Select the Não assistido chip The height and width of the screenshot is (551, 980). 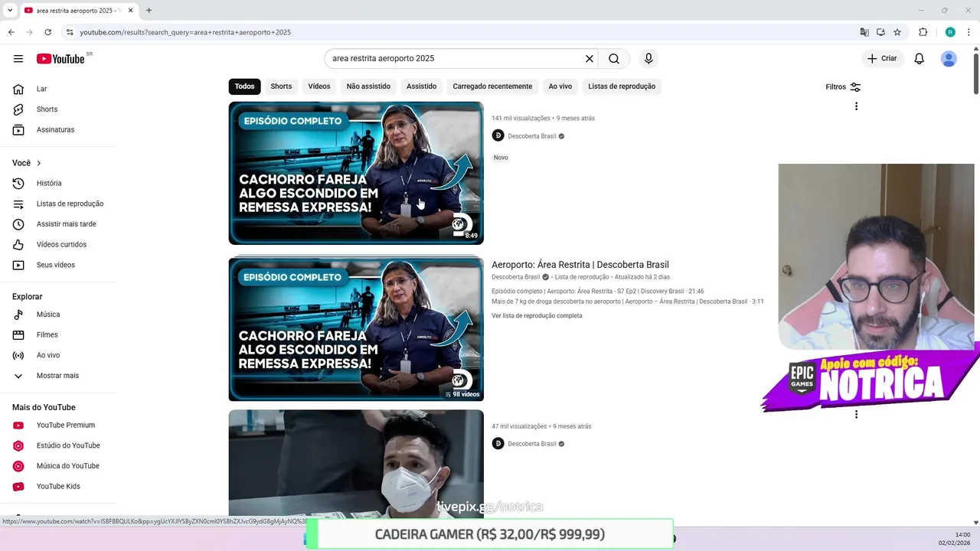[x=368, y=86]
